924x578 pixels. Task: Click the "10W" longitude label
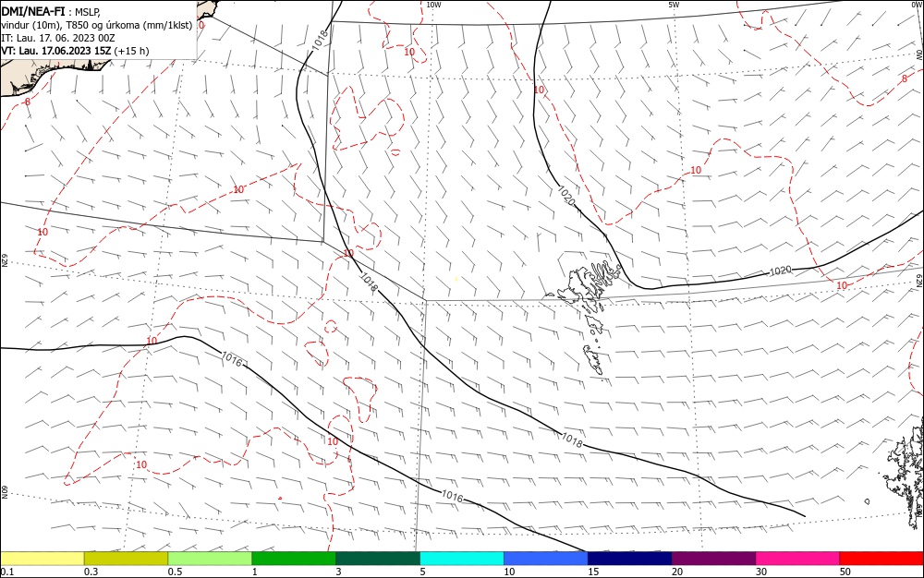[433, 5]
